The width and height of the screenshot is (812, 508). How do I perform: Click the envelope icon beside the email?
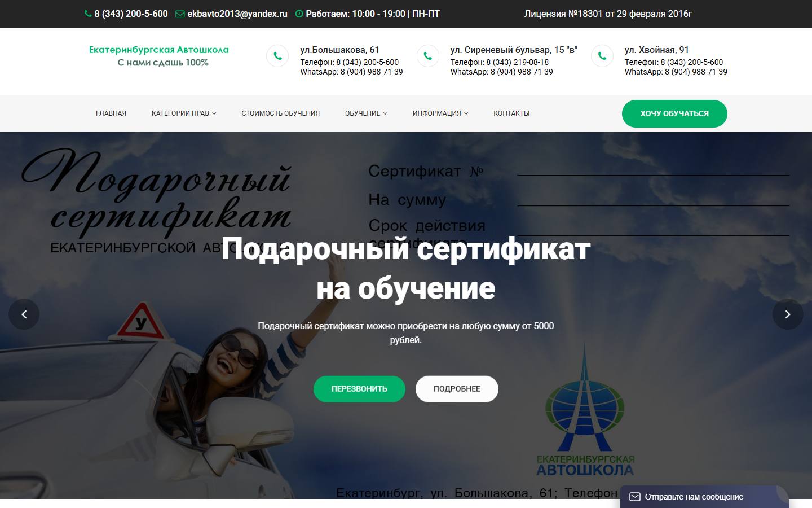click(x=180, y=14)
